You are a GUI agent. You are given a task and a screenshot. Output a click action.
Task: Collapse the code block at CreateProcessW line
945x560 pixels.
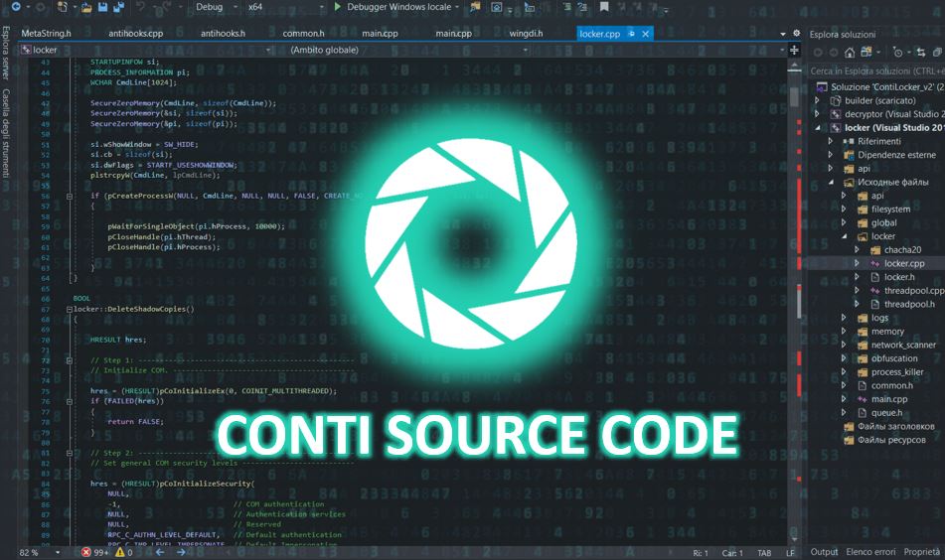click(68, 196)
